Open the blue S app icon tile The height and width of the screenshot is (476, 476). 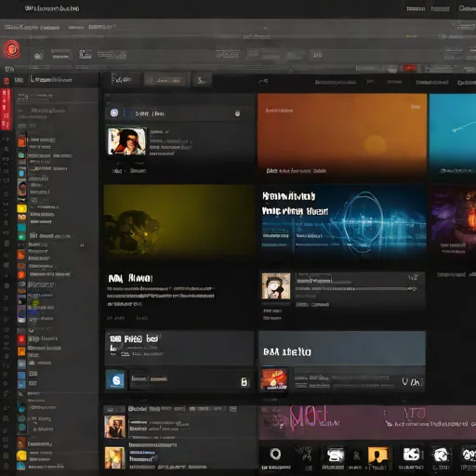(x=116, y=379)
